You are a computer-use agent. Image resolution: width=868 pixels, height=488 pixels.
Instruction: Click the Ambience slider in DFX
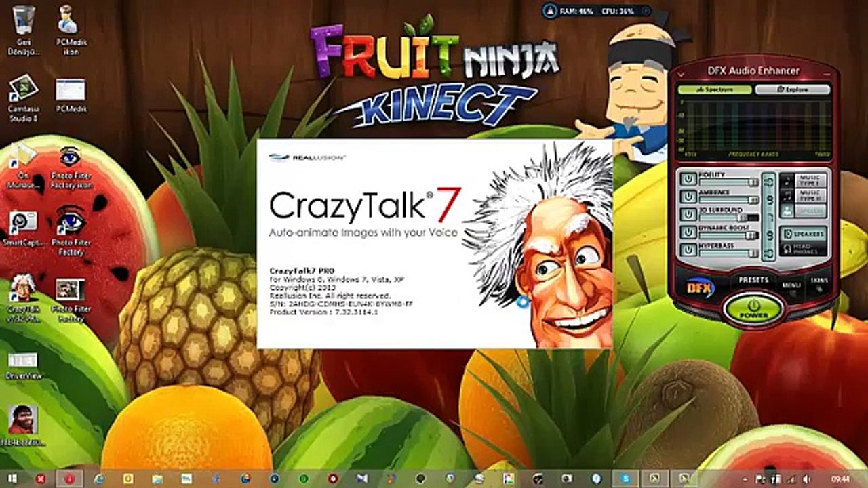(x=730, y=200)
